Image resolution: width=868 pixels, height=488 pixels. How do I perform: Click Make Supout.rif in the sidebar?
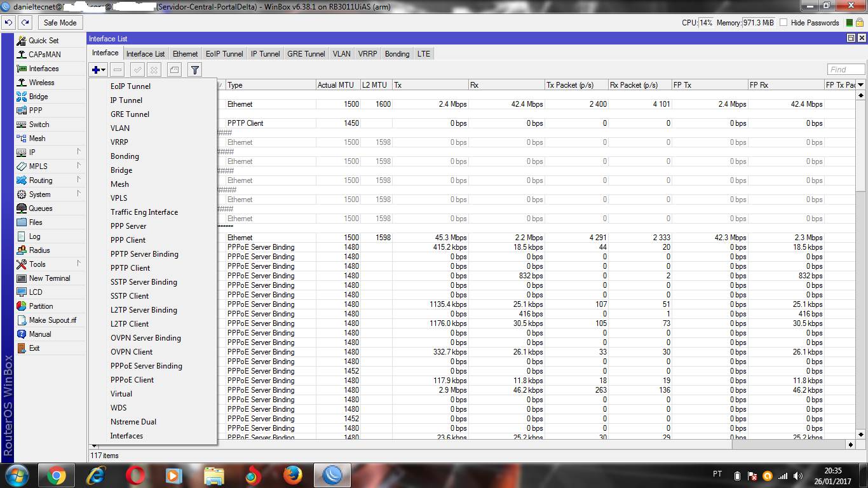click(50, 320)
